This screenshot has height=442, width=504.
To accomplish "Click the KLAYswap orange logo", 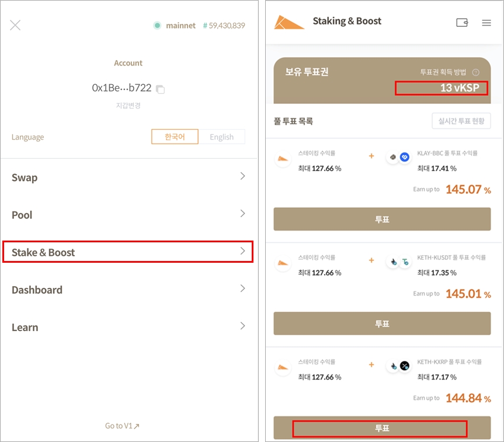I will 289,22.
